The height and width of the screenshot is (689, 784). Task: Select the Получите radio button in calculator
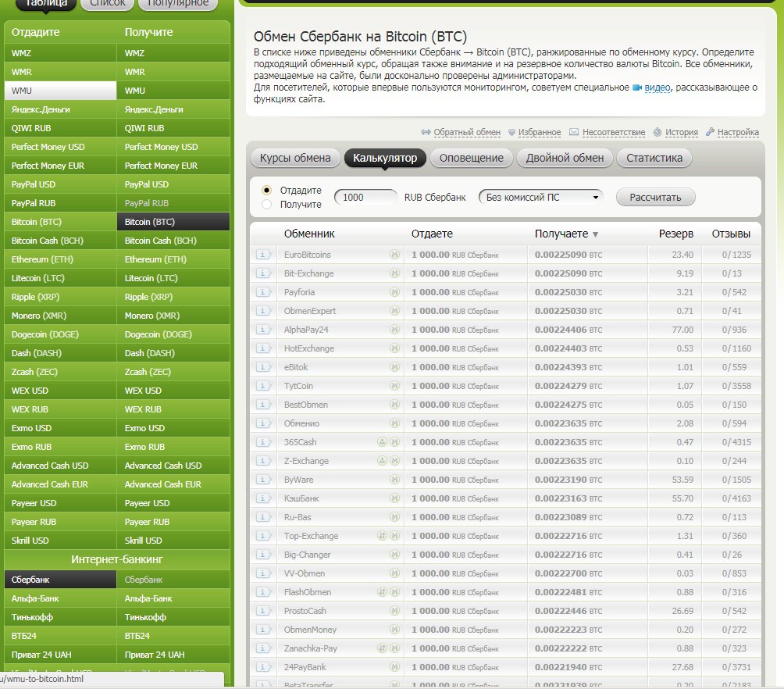266,204
